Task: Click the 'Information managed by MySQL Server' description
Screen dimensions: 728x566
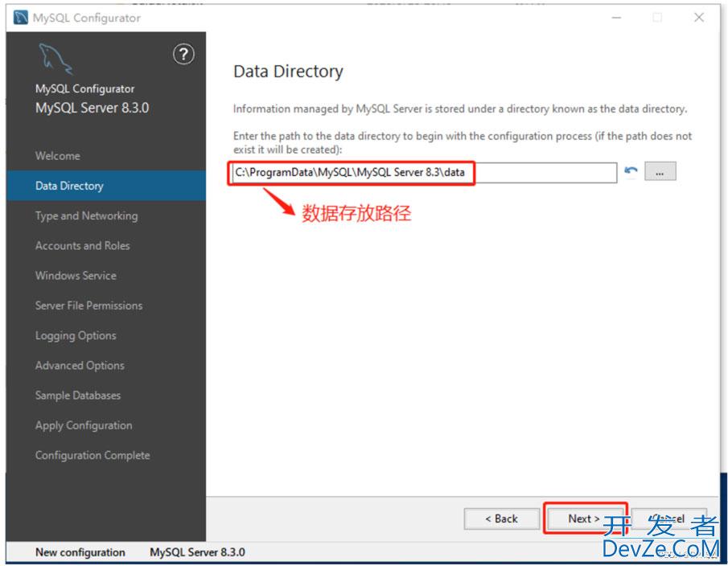Action: pos(460,109)
